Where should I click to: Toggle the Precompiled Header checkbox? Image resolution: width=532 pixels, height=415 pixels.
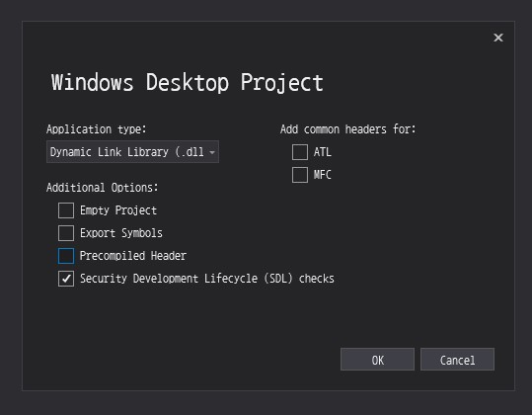pos(66,256)
